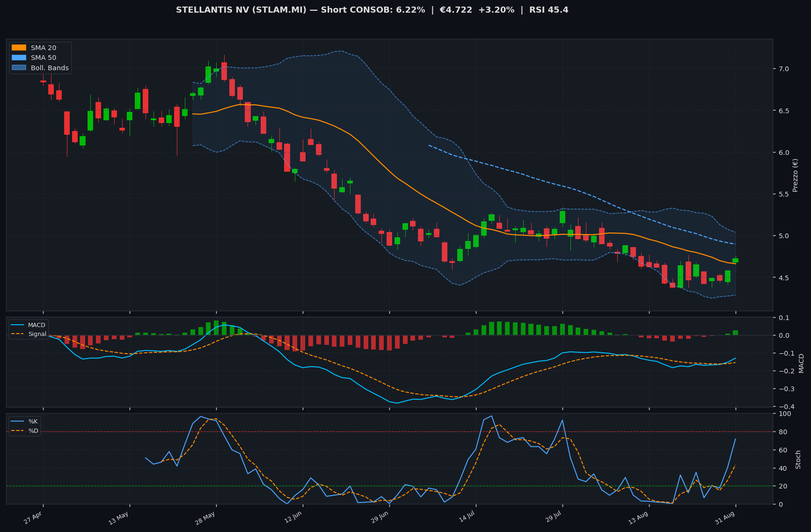Click the 7.0 price tick label
The height and width of the screenshot is (532, 811).
tap(783, 69)
